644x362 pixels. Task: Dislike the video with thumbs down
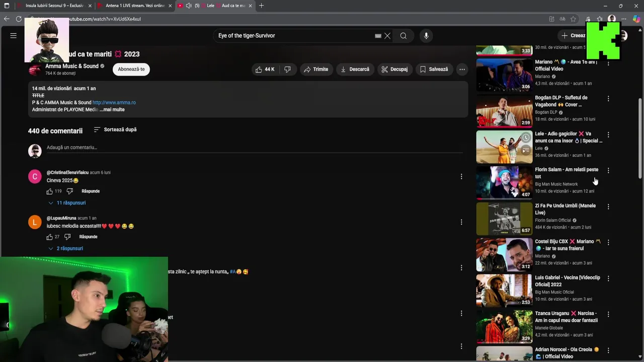287,69
